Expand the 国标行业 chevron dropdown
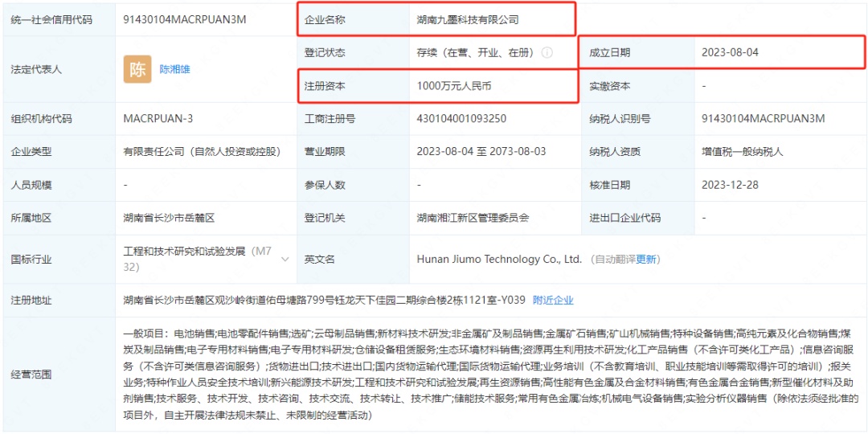868x434 pixels. [285, 259]
